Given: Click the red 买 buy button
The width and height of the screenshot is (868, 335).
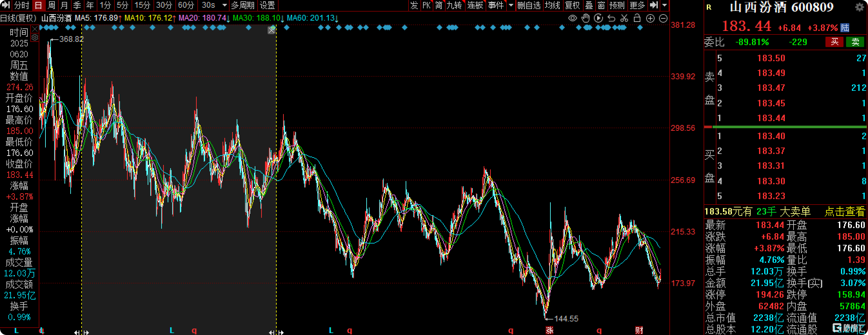Looking at the screenshot, I should click(x=834, y=42).
